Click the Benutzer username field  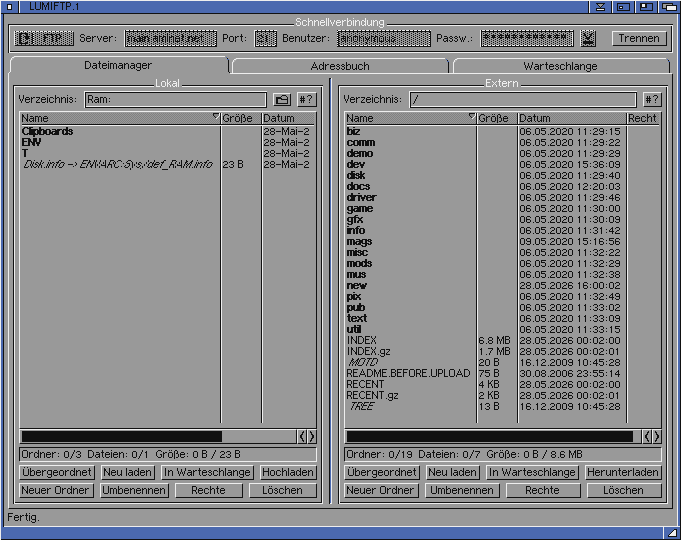[384, 38]
